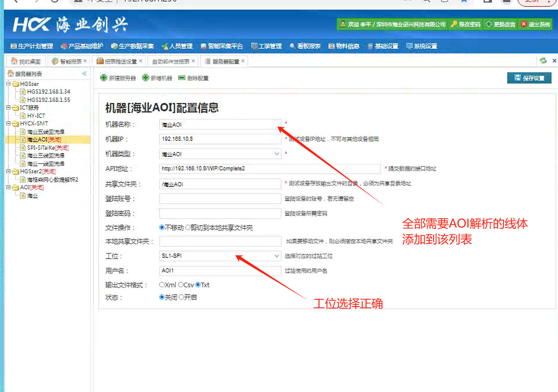The height and width of the screenshot is (392, 558).
Task: Click the 更换语言 language icon
Action: click(489, 24)
